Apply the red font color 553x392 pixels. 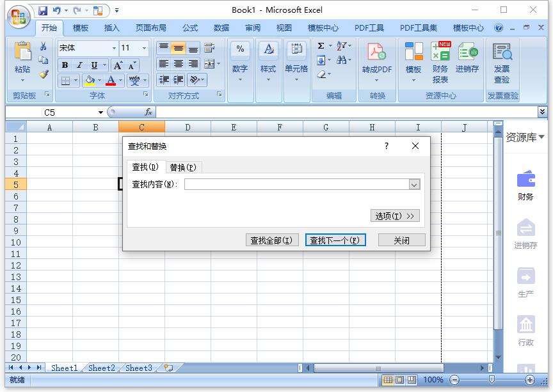point(111,81)
